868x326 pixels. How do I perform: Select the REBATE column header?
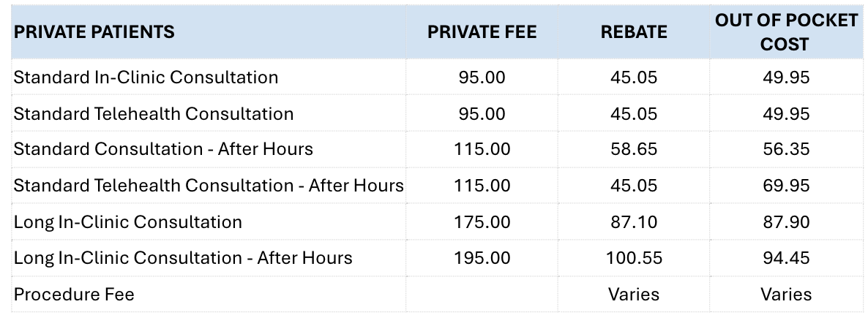(634, 32)
